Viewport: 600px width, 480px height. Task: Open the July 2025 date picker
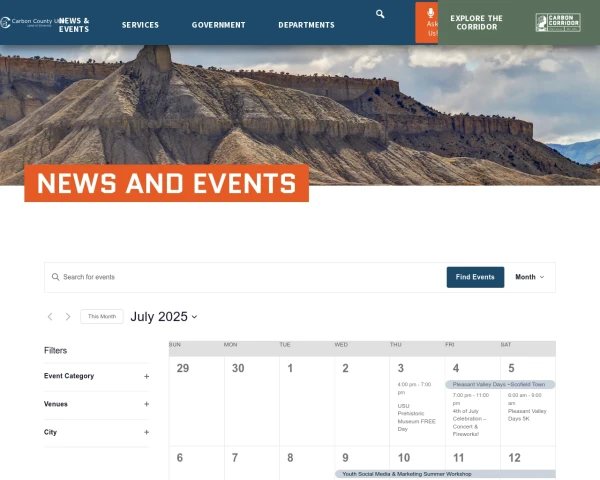[164, 317]
